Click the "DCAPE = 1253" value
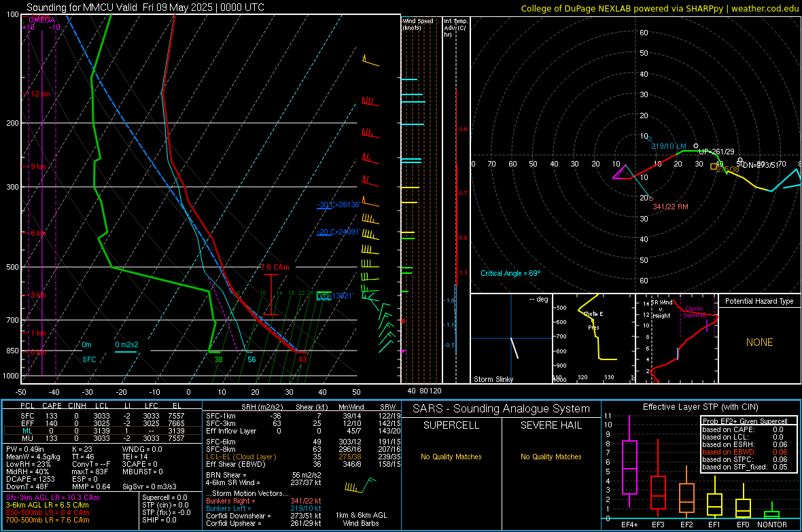Viewport: 802px width, 532px height. (30, 479)
